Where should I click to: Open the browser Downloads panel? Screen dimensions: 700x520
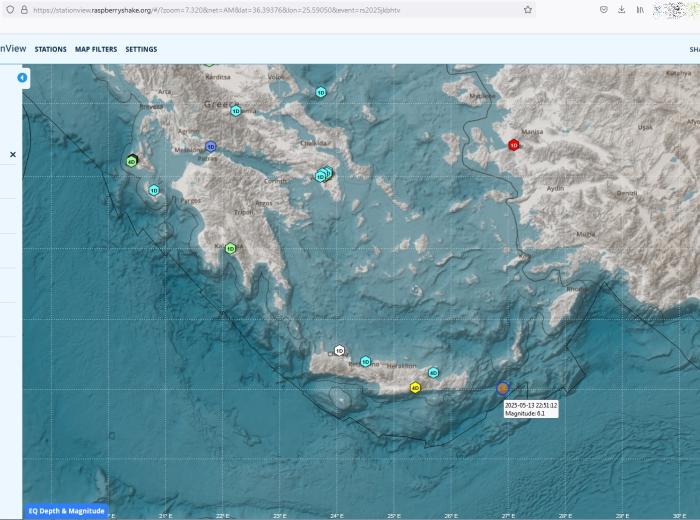pos(621,9)
